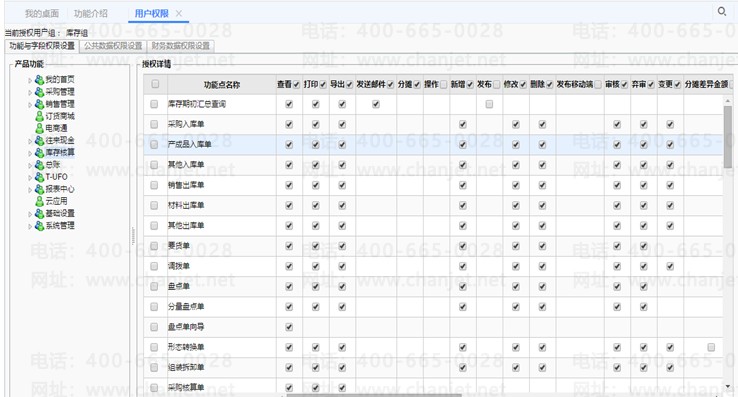Click the 系统管理 module icon
Image resolution: width=738 pixels, height=397 pixels.
coord(40,226)
